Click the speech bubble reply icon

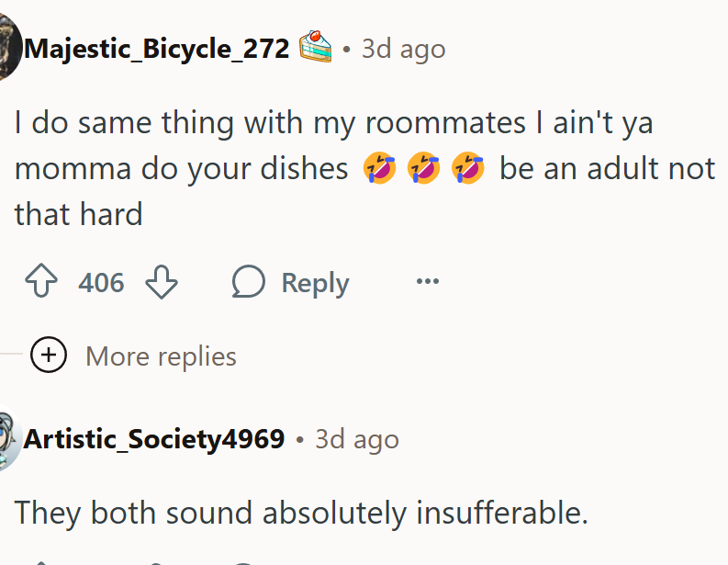tap(249, 283)
